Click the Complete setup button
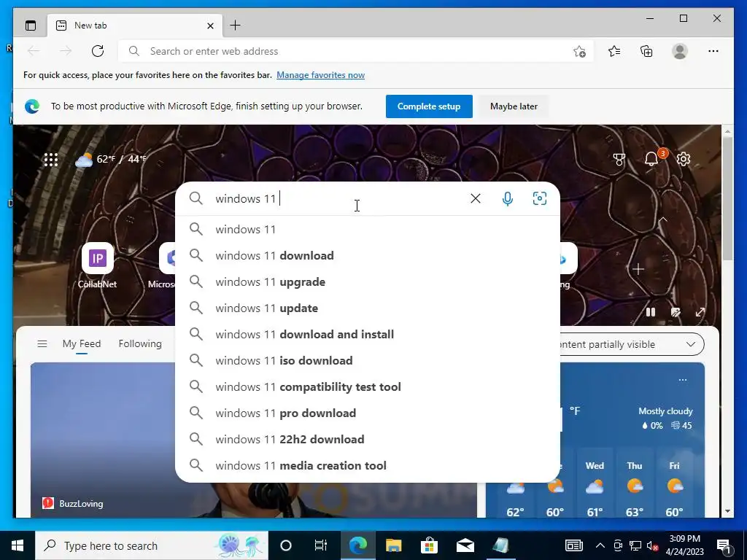 [429, 106]
